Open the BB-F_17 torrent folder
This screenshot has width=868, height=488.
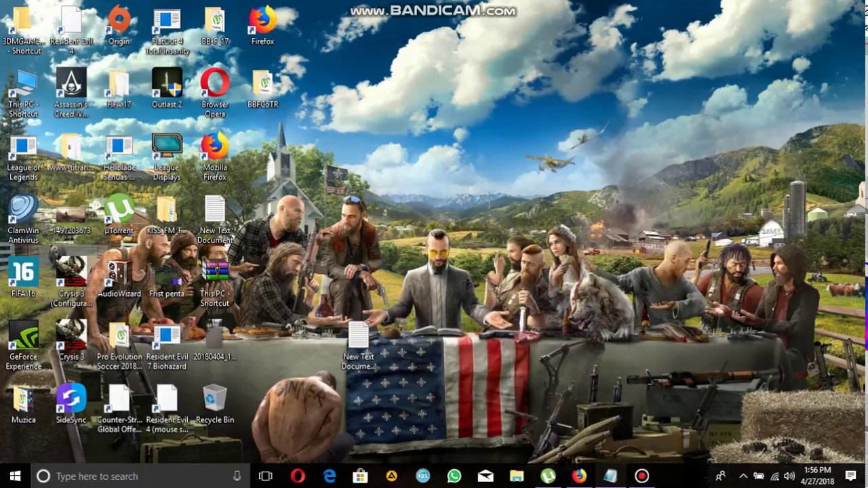click(215, 26)
